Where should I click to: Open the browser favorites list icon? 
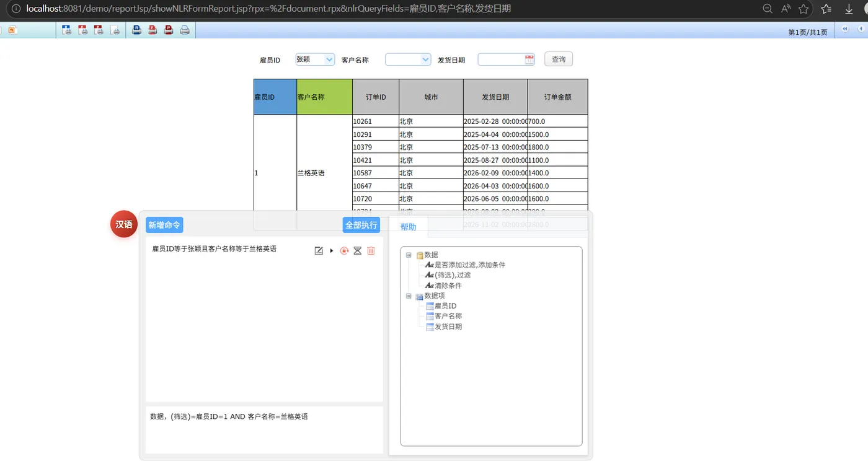(826, 9)
